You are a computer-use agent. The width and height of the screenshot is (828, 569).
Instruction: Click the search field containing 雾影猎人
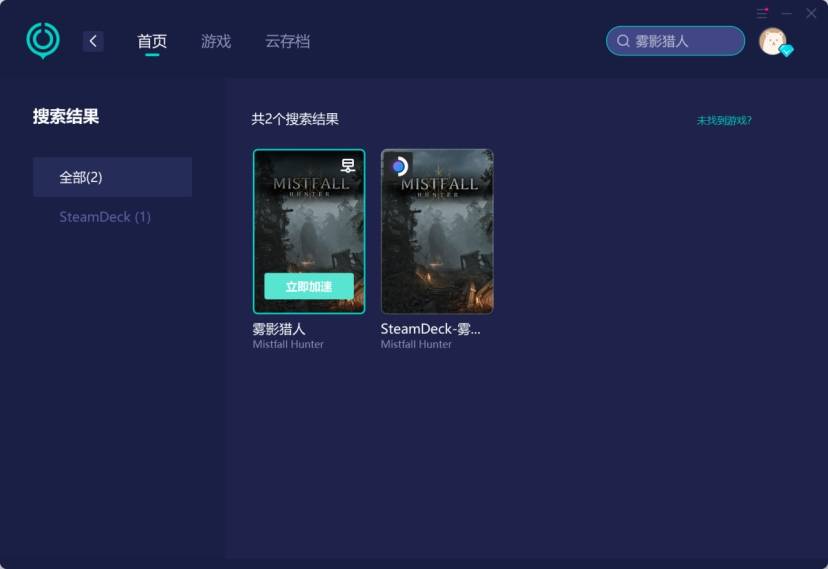pos(675,41)
